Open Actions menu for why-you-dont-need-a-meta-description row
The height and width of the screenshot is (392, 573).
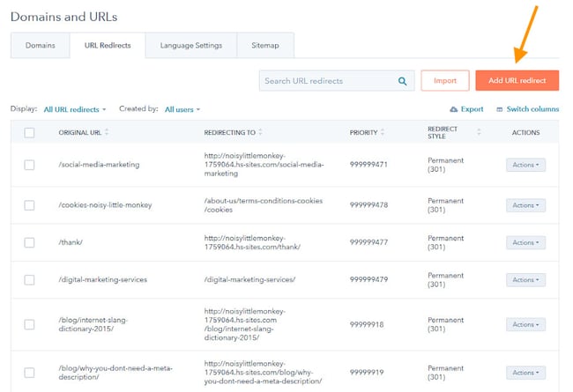[525, 373]
